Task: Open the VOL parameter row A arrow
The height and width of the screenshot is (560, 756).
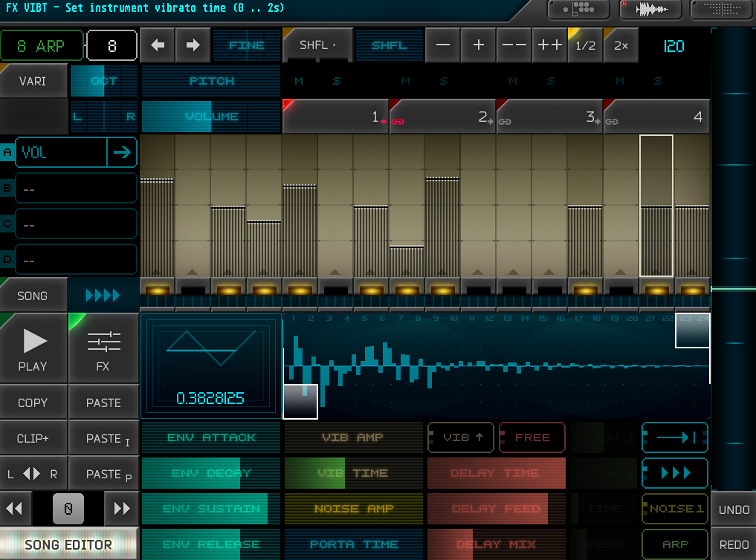Action: point(123,153)
